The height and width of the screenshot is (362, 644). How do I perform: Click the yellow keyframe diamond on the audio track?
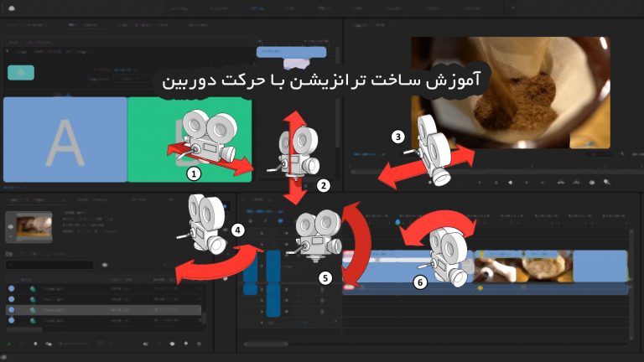(480, 288)
